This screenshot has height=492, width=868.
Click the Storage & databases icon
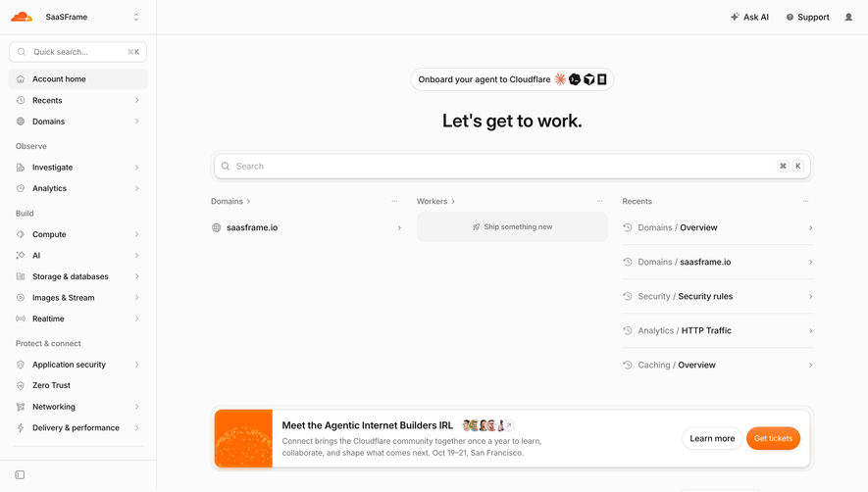point(21,276)
